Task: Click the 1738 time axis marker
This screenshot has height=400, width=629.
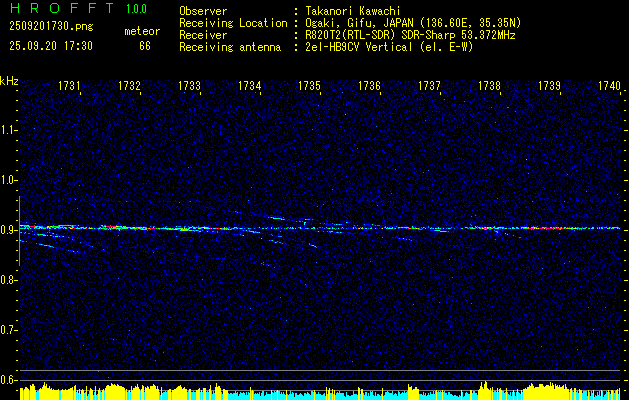Action: [489, 85]
